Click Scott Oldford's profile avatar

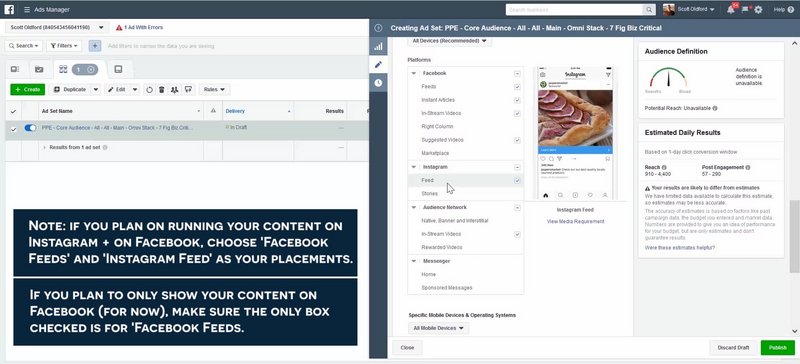point(669,9)
